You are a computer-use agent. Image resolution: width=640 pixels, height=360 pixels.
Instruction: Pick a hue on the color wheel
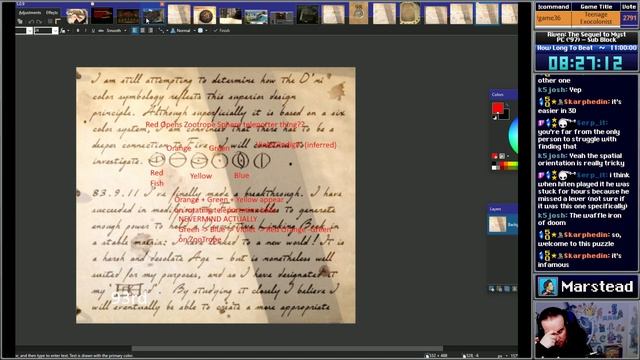(x=513, y=136)
